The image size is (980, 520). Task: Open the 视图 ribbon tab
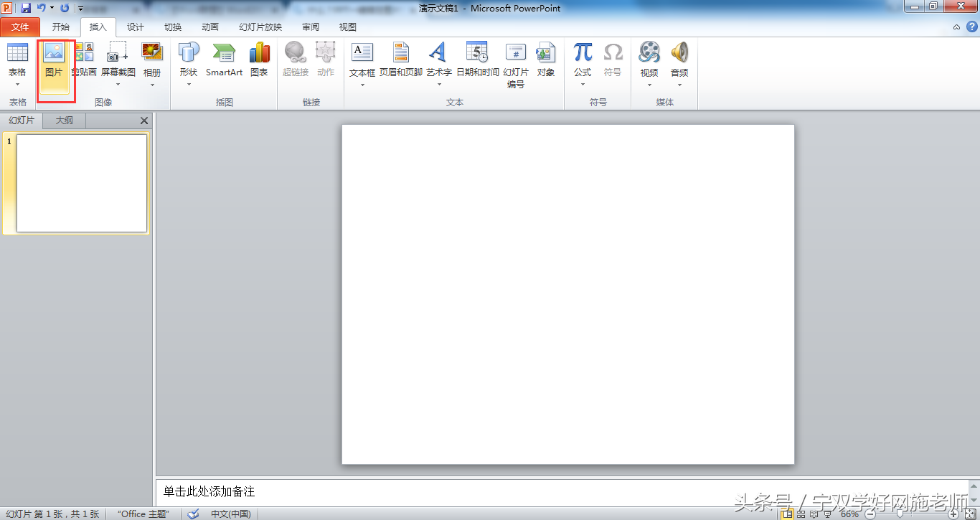tap(348, 27)
